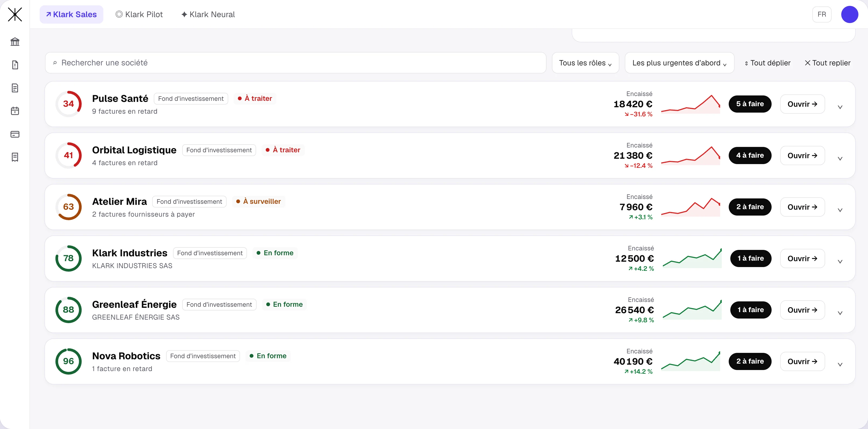Expand the Nova Robotics row chevron
The image size is (868, 429).
(840, 365)
